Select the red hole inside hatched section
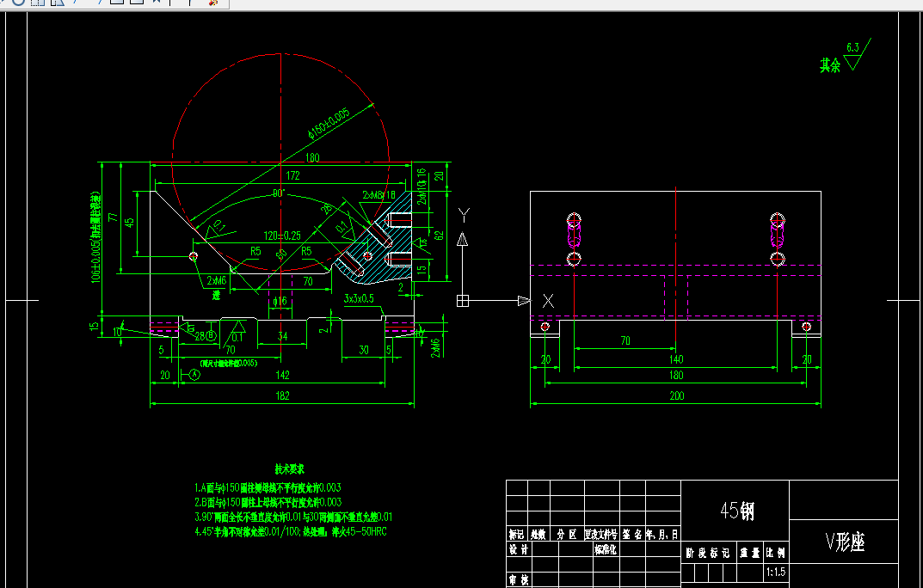The image size is (923, 588). tap(367, 256)
